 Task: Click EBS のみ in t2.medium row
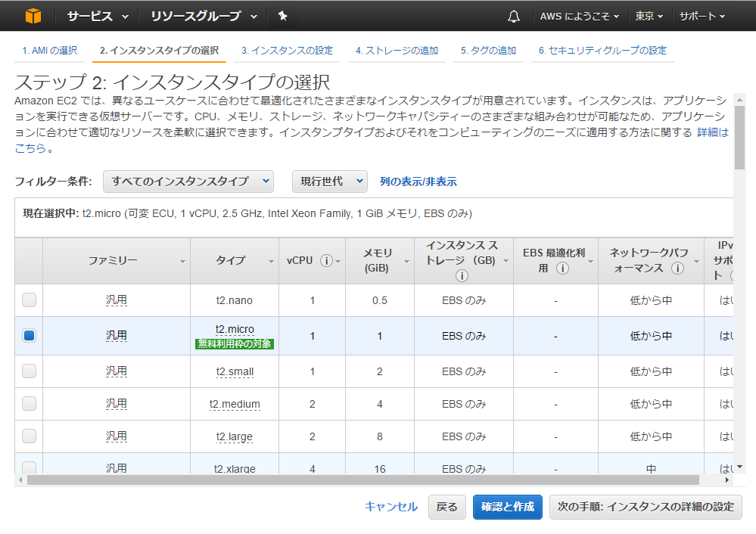(464, 404)
